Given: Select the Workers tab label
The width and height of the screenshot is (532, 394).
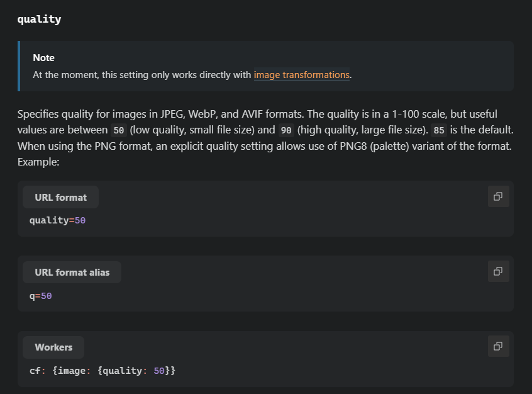Looking at the screenshot, I should [x=53, y=347].
